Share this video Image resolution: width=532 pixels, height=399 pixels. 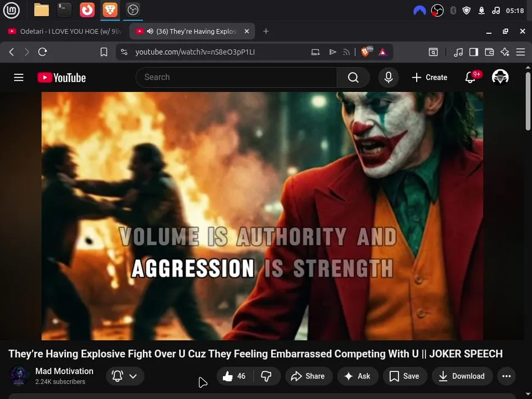[x=309, y=376]
